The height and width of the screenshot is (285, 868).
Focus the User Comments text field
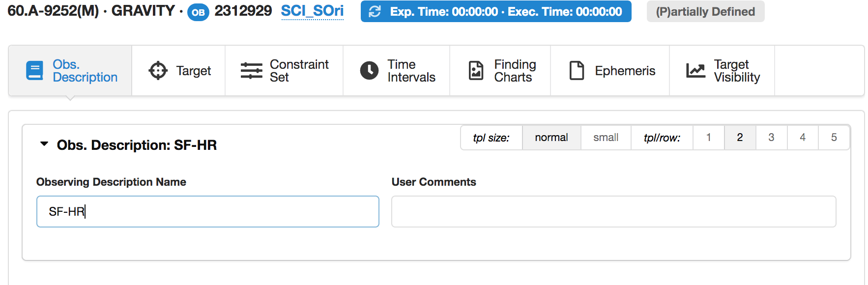point(613,212)
